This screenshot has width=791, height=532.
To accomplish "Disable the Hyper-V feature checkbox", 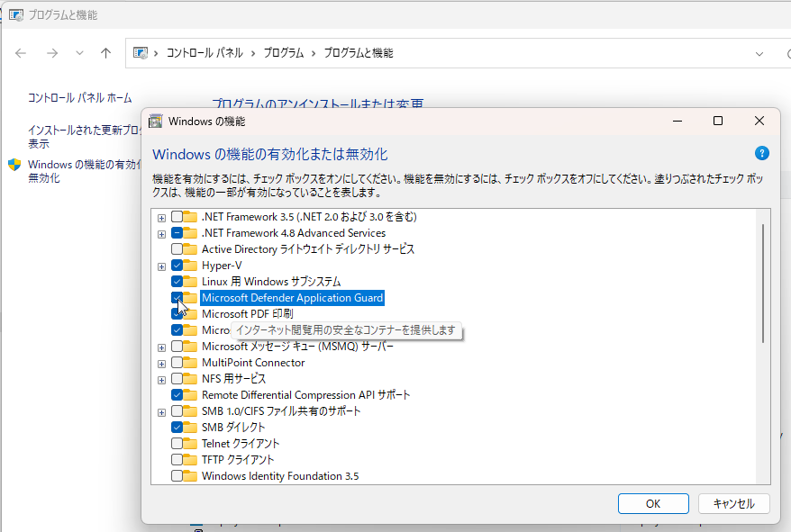I will coord(175,265).
